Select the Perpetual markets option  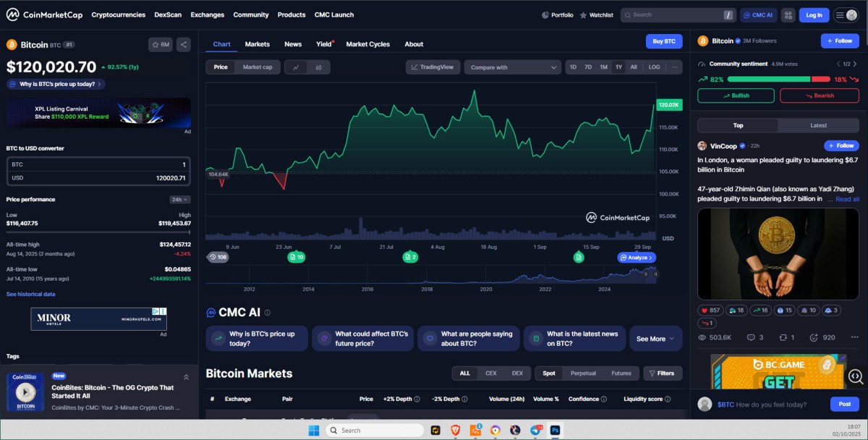tap(583, 373)
